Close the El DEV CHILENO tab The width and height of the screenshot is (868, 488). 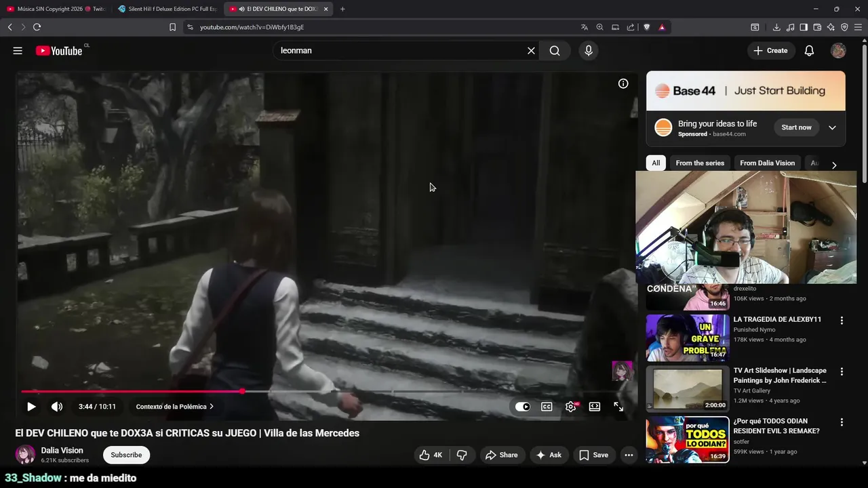tap(326, 9)
